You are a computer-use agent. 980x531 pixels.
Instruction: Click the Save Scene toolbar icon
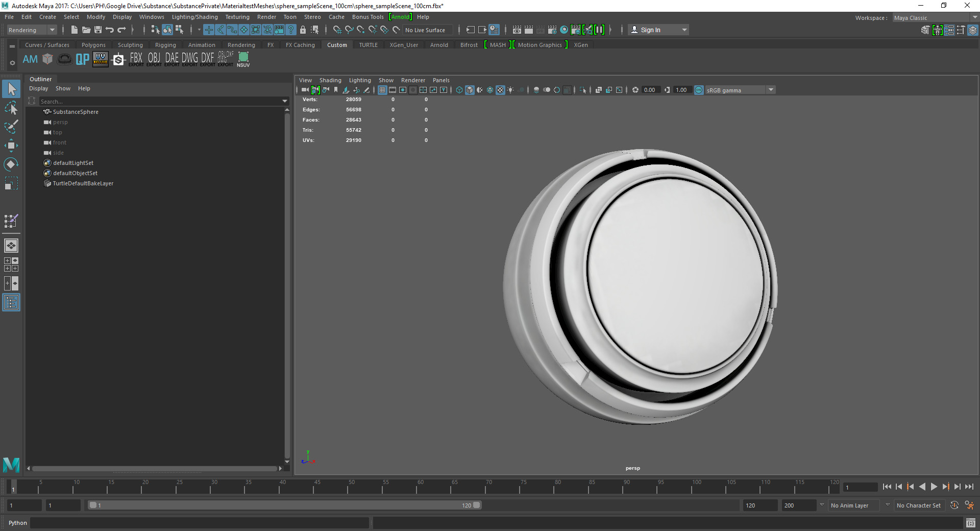(98, 30)
